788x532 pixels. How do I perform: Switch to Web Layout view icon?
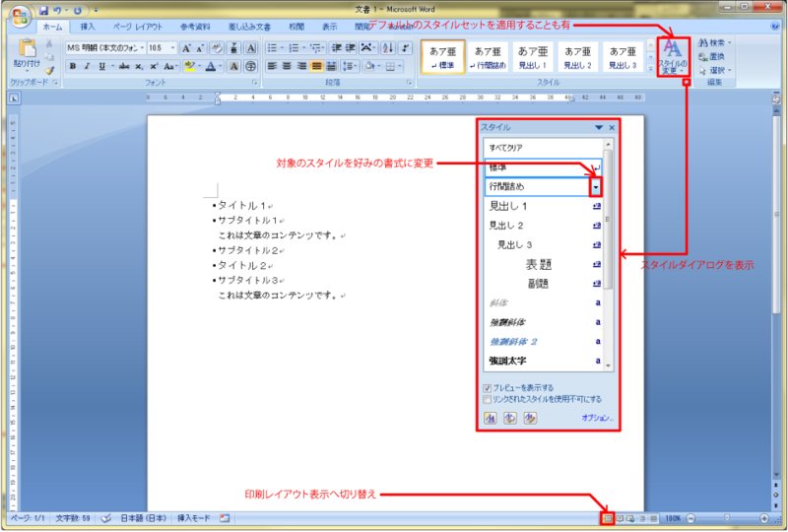coord(630,518)
